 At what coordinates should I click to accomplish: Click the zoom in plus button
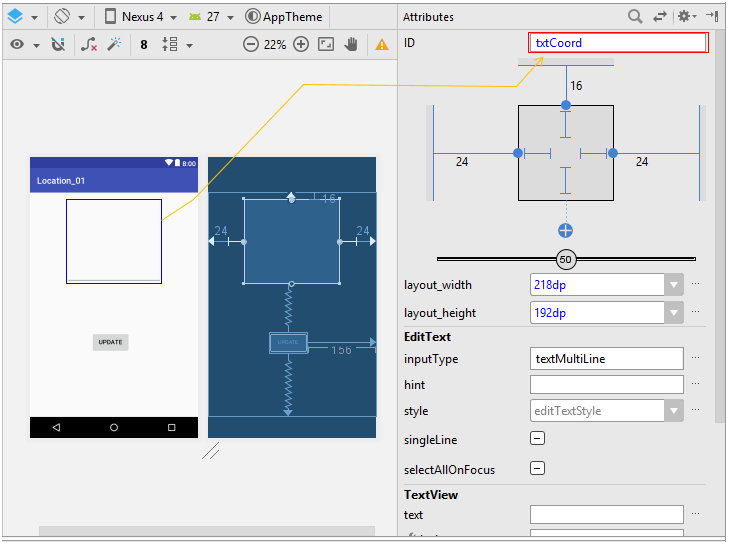click(x=301, y=45)
